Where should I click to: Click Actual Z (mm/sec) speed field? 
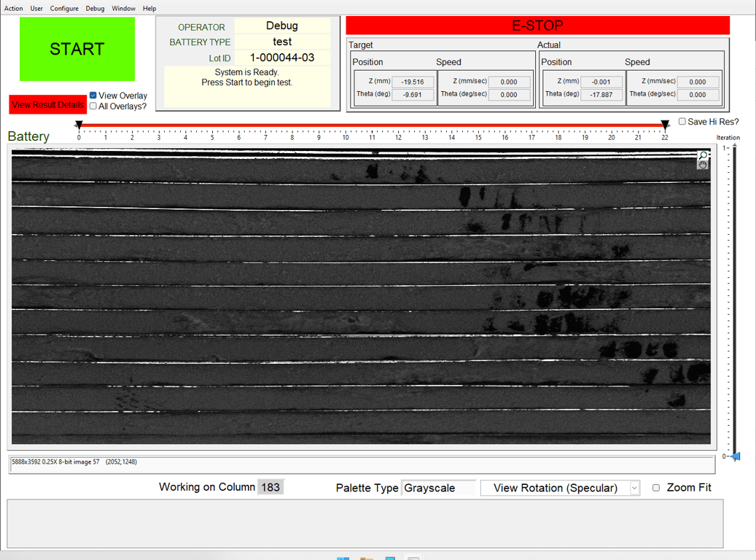click(x=698, y=82)
